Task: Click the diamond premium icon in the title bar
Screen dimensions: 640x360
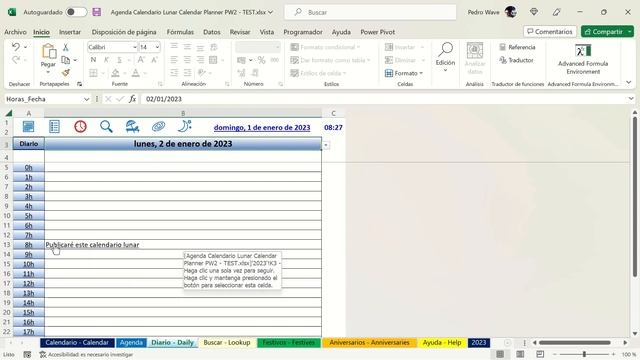Action: click(x=533, y=12)
